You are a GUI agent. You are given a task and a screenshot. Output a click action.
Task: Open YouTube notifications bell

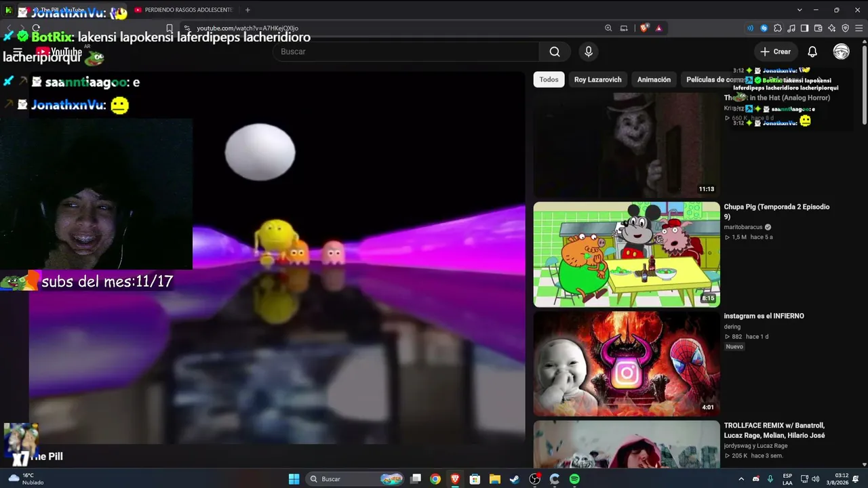pyautogui.click(x=812, y=52)
